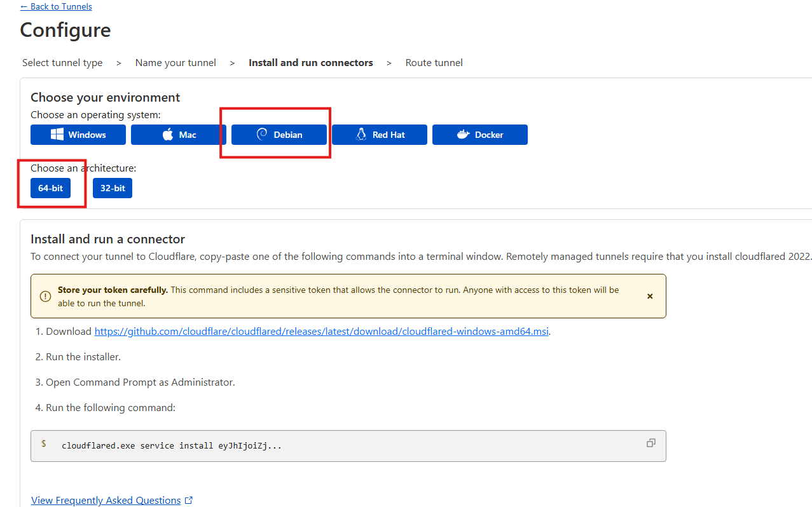Return to Name your tunnel step
This screenshot has height=507, width=812.
[175, 63]
